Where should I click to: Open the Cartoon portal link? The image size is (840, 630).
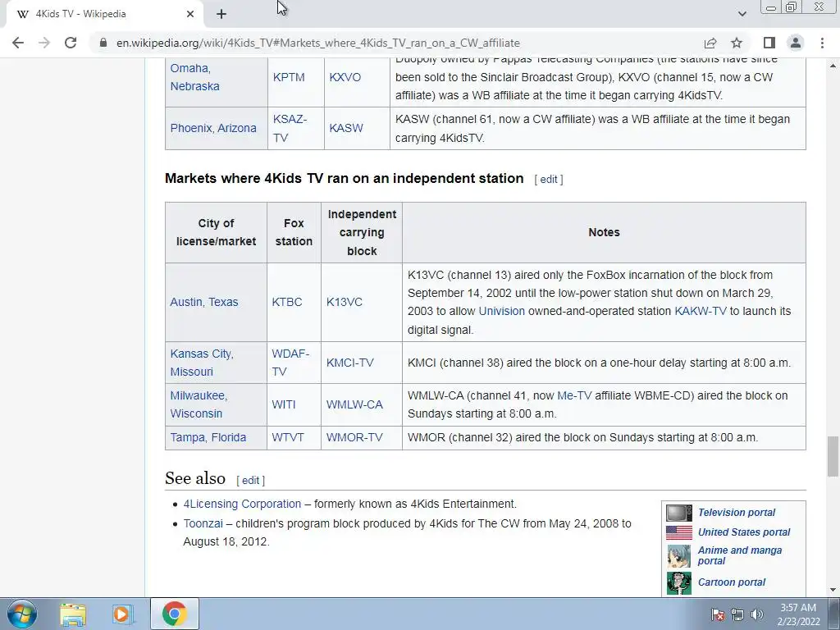(x=731, y=582)
